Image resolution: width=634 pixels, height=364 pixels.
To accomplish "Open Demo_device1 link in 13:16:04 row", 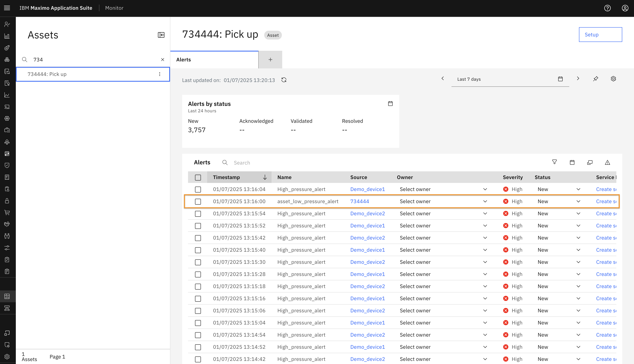I will point(368,189).
